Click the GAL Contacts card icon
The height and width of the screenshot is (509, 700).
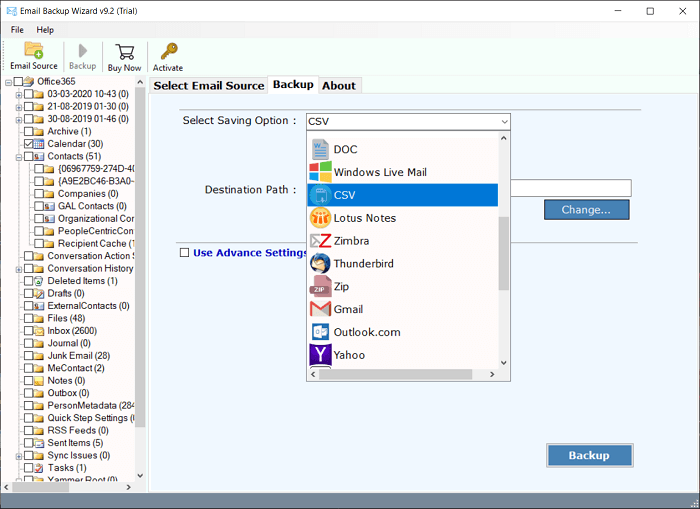[49, 206]
